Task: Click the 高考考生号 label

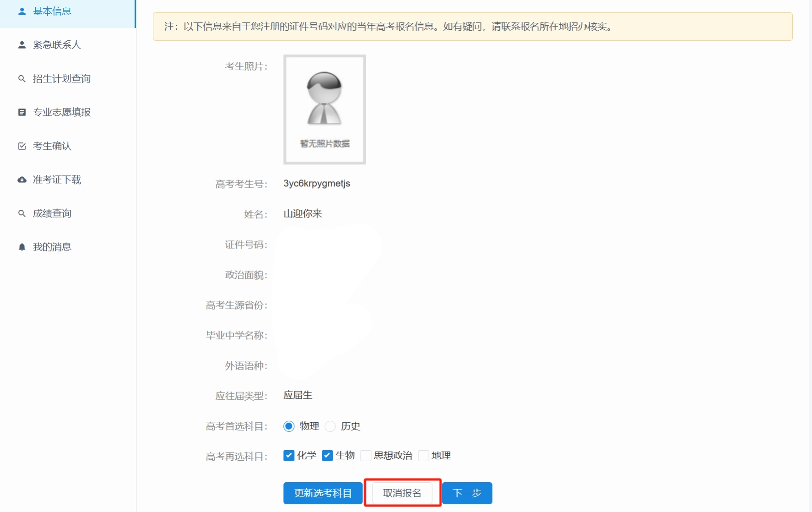Action: (x=241, y=184)
